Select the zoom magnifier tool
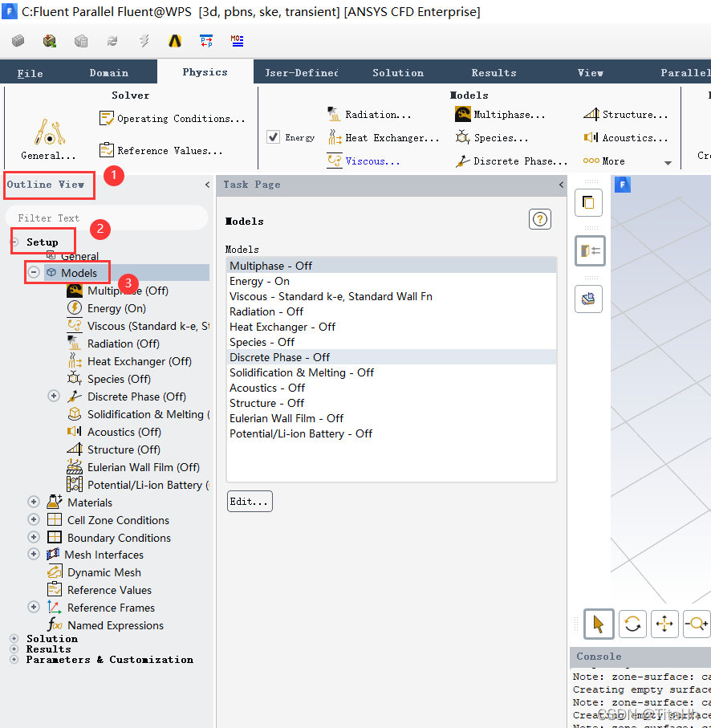711x728 pixels. (697, 624)
